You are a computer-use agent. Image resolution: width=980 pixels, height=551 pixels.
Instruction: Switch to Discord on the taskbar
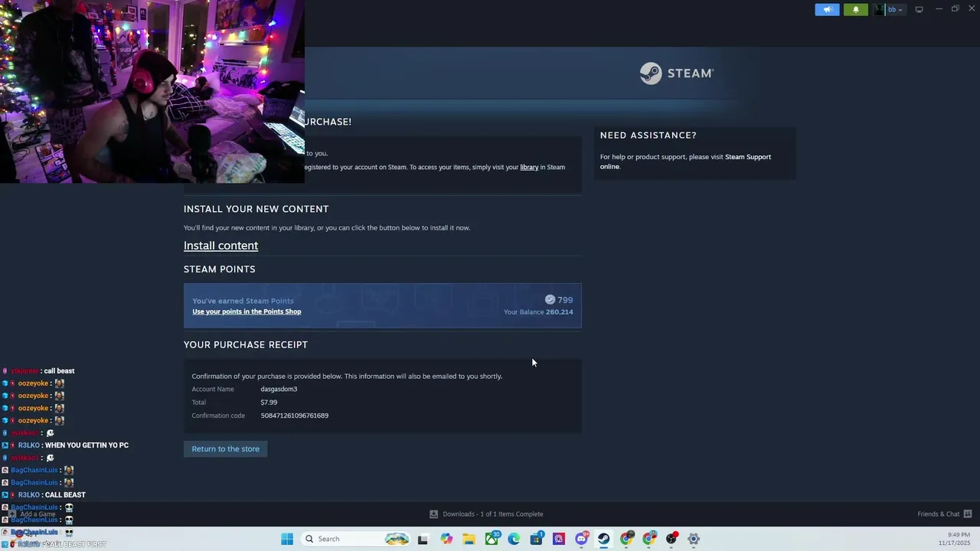tap(581, 539)
